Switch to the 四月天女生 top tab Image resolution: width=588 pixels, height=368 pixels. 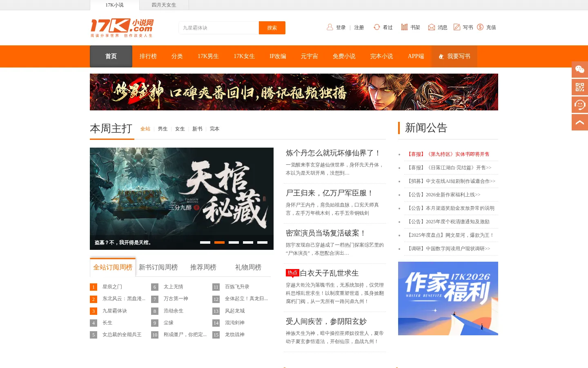coord(164,5)
